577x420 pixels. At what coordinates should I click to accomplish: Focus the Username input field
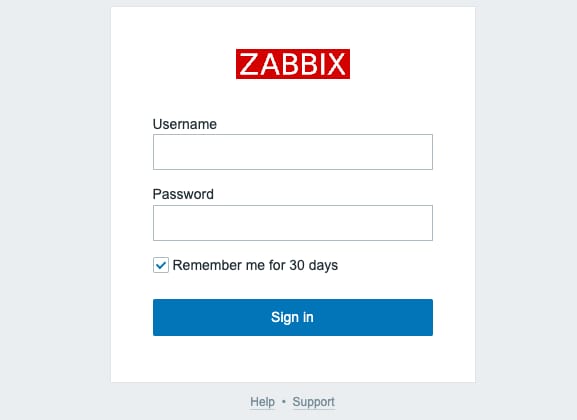tap(293, 152)
